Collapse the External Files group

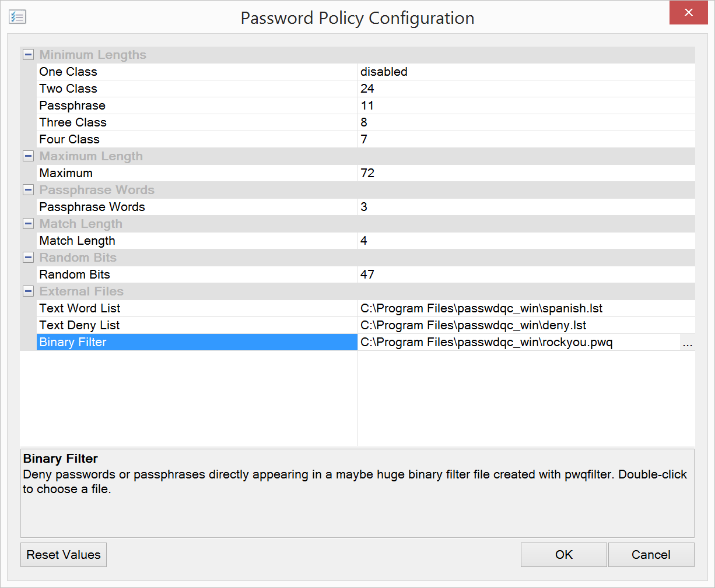[x=28, y=291]
